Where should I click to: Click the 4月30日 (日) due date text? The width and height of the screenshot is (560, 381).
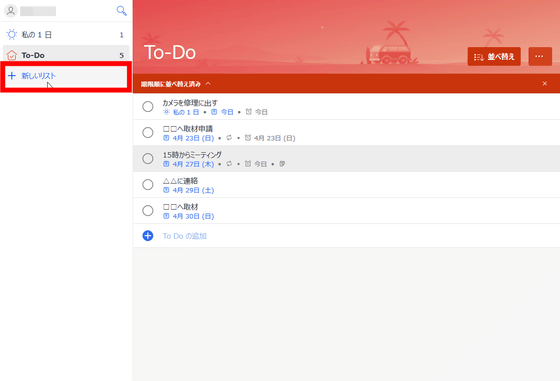click(193, 216)
